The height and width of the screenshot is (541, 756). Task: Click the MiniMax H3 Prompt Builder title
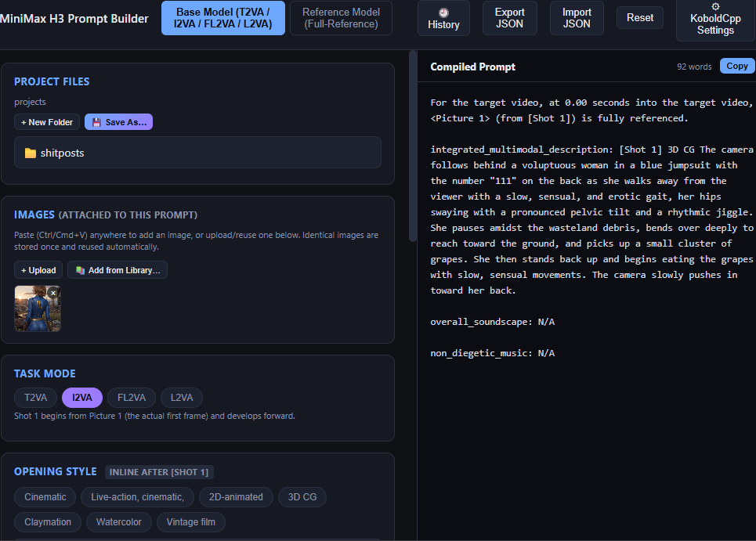74,19
